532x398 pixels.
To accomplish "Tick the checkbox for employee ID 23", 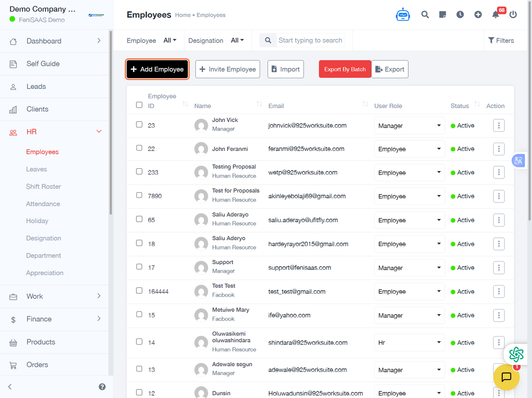I will (x=139, y=125).
